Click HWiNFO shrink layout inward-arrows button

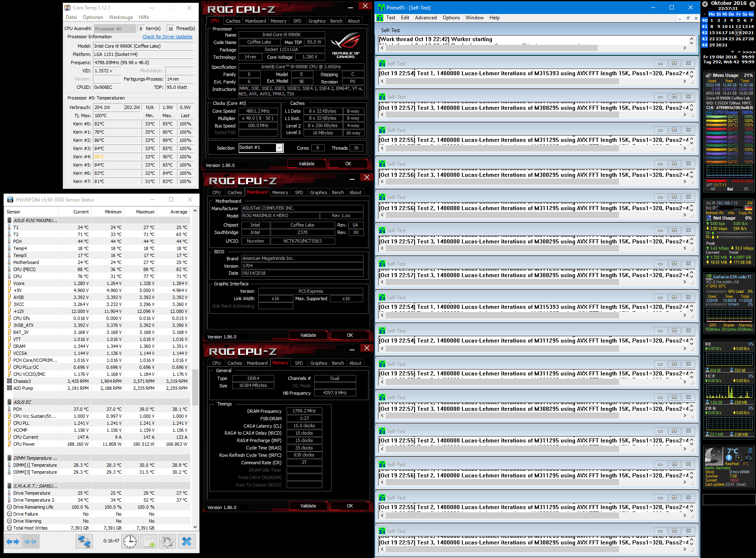pyautogui.click(x=30, y=542)
